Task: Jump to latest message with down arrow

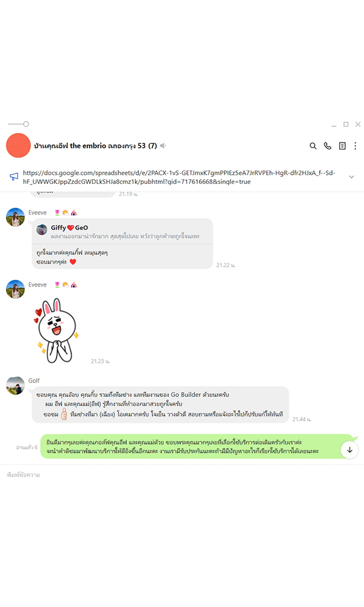Action: pyautogui.click(x=349, y=450)
